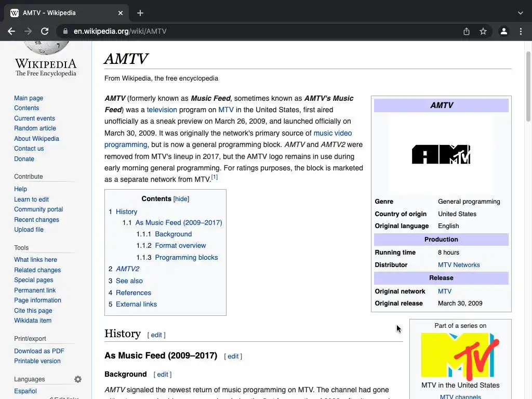532x399 pixels.
Task: Jump to As Music Feed (2009–2017) section
Action: point(179,222)
